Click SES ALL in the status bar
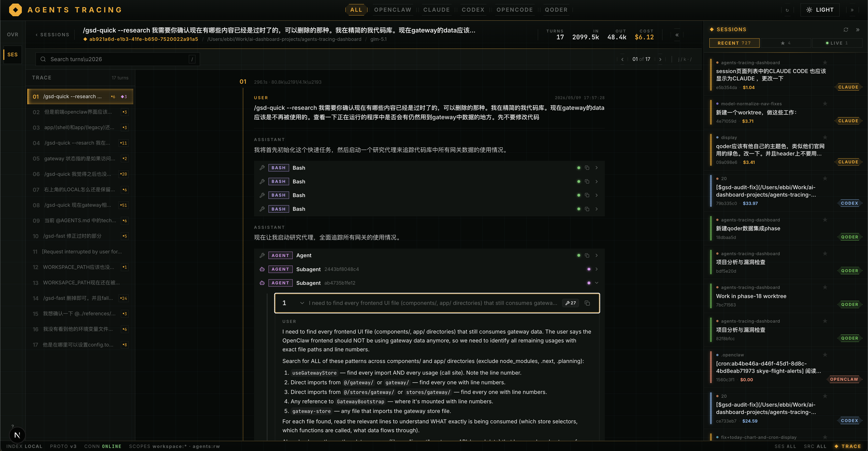 click(785, 446)
